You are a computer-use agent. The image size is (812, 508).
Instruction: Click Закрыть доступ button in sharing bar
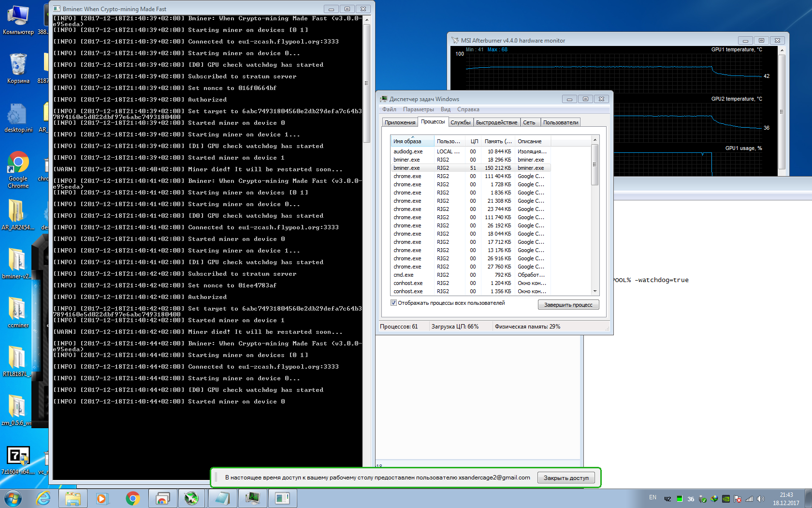566,478
